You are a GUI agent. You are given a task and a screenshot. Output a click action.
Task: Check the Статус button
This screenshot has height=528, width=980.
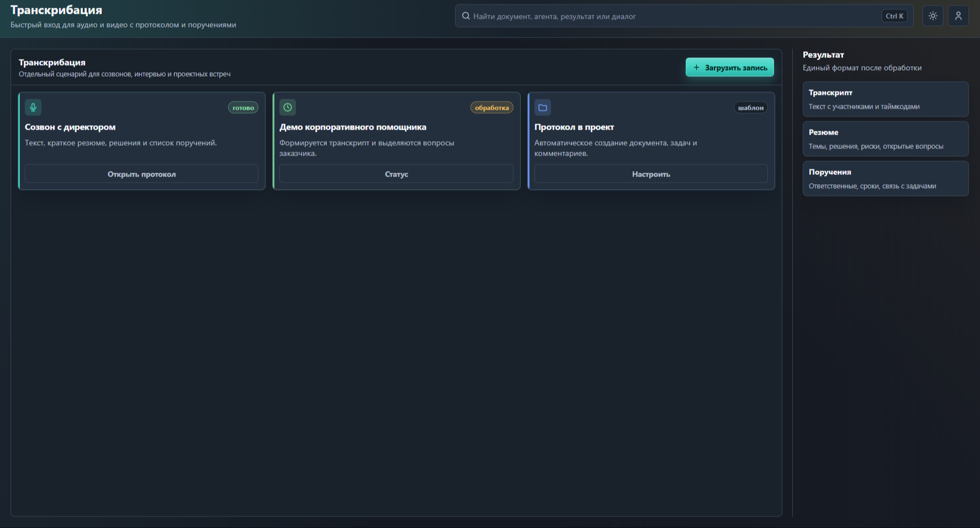tap(396, 174)
